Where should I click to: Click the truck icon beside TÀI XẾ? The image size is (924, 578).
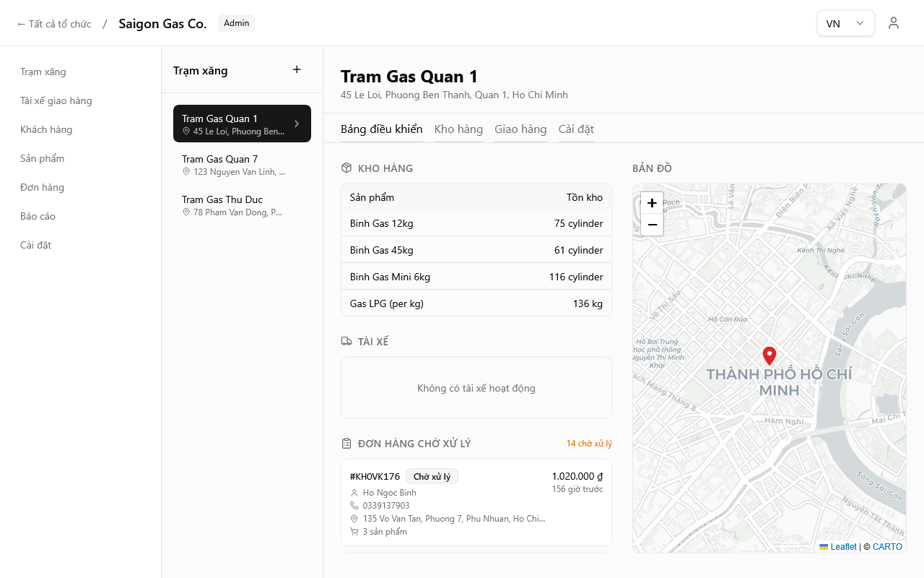pyautogui.click(x=346, y=342)
